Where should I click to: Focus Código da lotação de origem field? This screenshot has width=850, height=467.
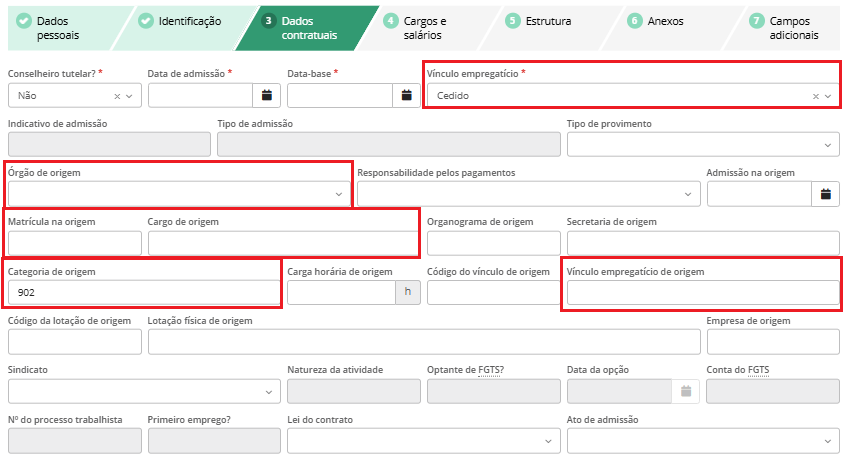pos(75,342)
